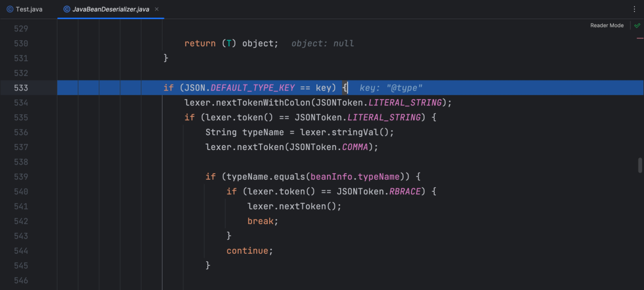The height and width of the screenshot is (290, 644).
Task: Click the if keyword on line 533
Action: (x=169, y=88)
